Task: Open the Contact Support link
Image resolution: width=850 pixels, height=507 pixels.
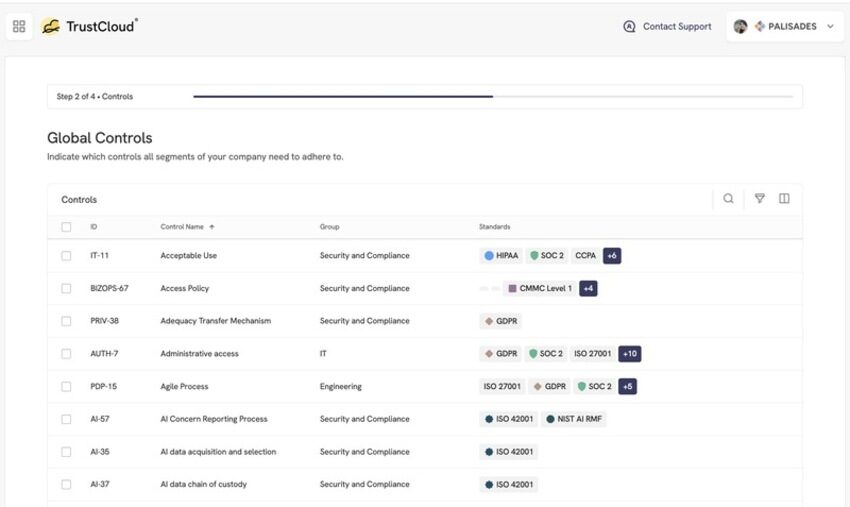Action: point(677,26)
